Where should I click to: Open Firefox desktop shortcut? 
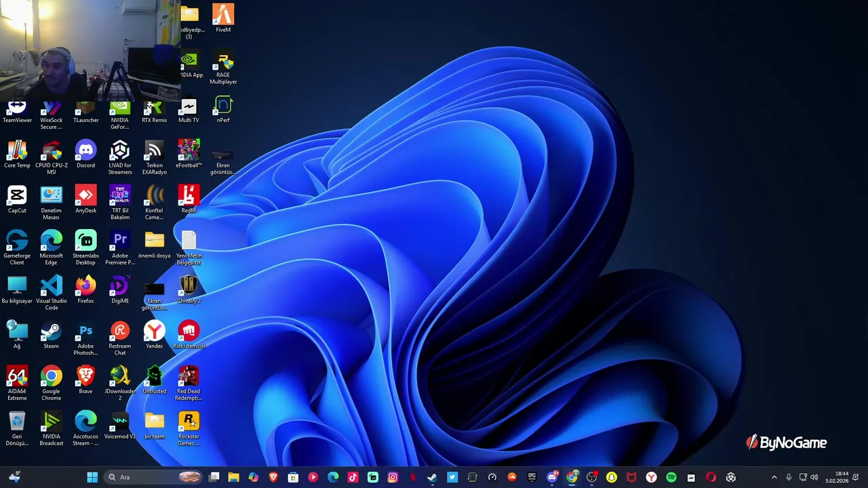coord(85,290)
